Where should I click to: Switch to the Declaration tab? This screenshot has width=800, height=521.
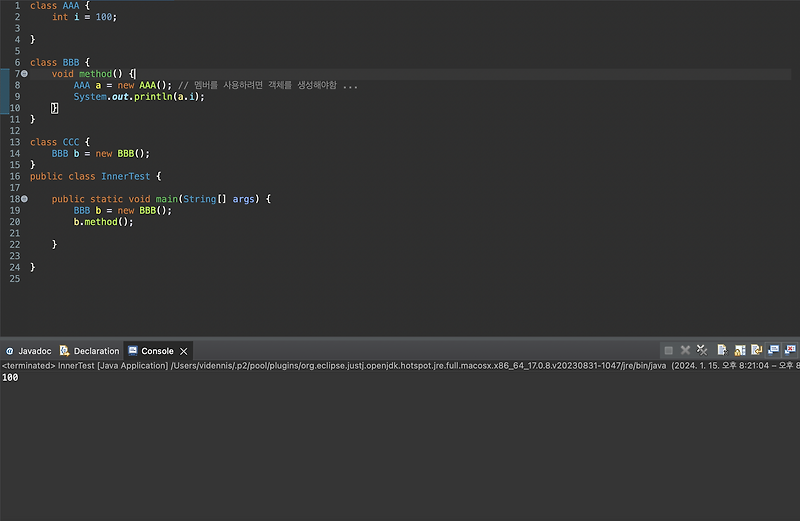tap(90, 351)
